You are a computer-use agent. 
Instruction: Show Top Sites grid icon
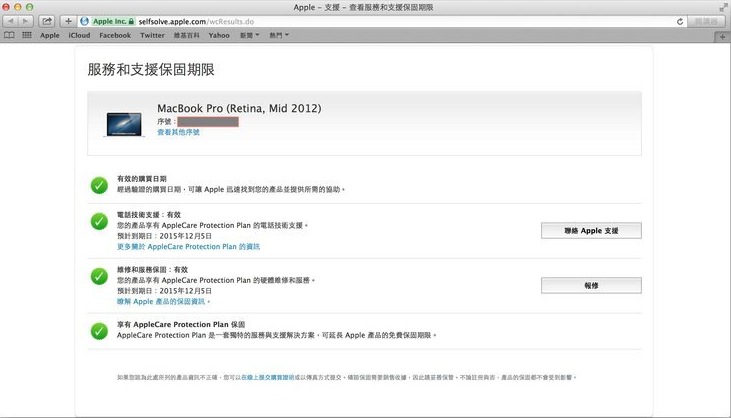(x=27, y=35)
